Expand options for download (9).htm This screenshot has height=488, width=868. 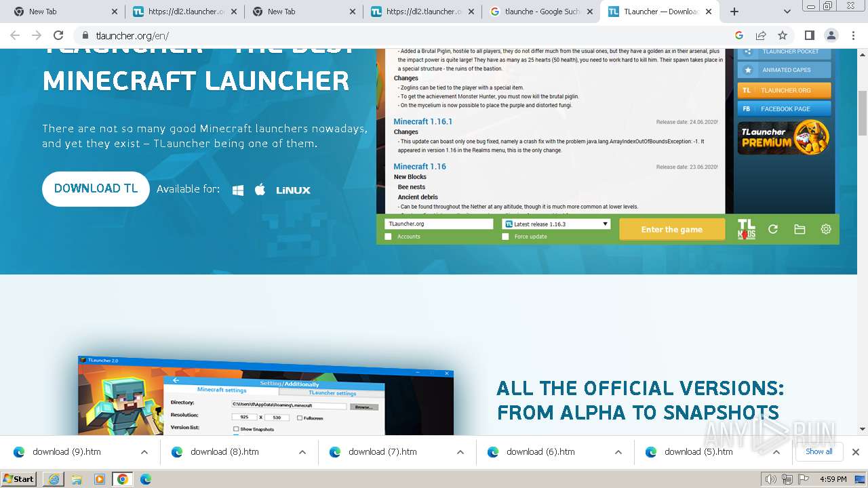coord(144,452)
